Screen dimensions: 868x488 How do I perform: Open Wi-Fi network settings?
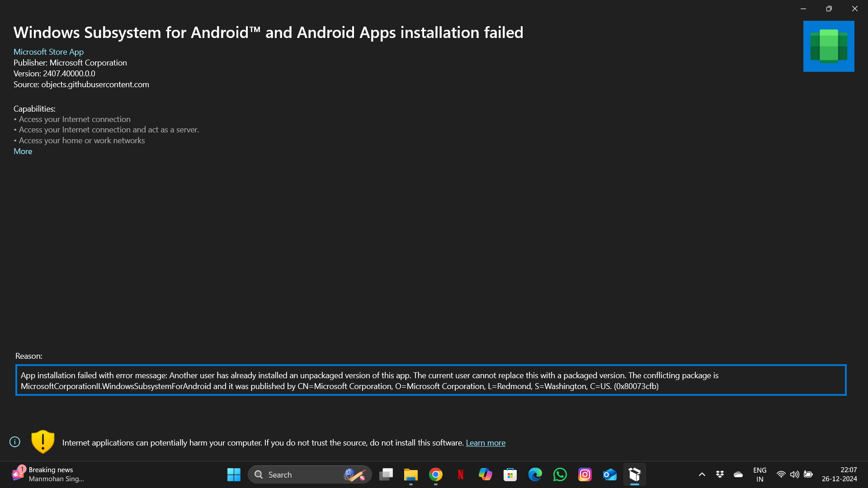pyautogui.click(x=781, y=474)
